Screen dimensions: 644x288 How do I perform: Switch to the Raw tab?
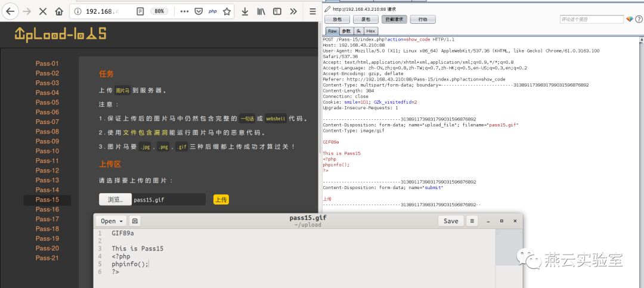pos(332,31)
